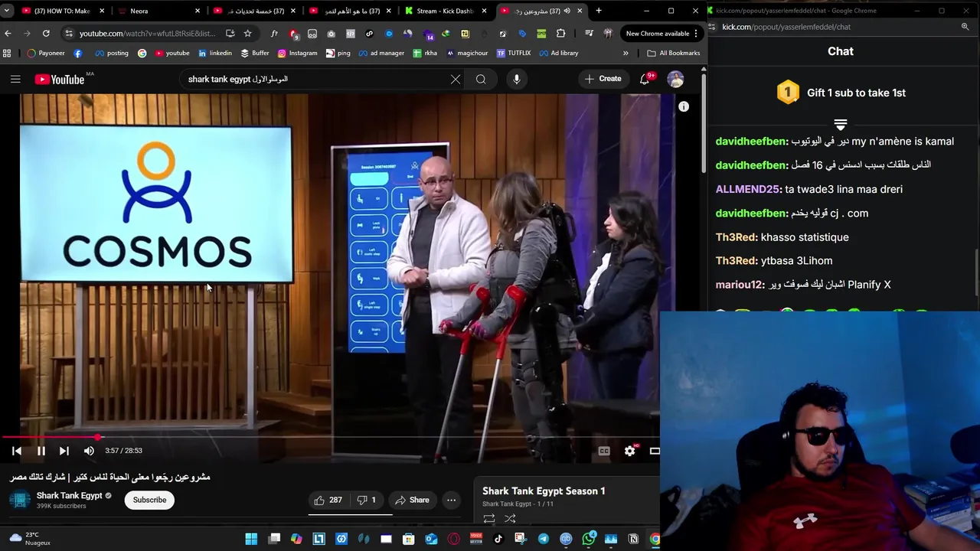Search in Kick chat popout window
The width and height of the screenshot is (980, 551).
[965, 27]
